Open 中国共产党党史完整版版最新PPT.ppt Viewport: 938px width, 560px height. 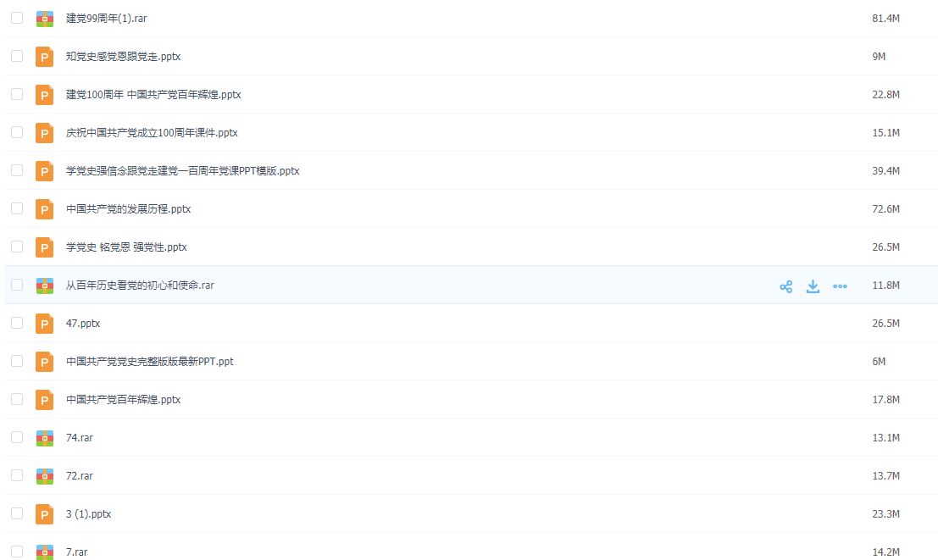click(149, 362)
